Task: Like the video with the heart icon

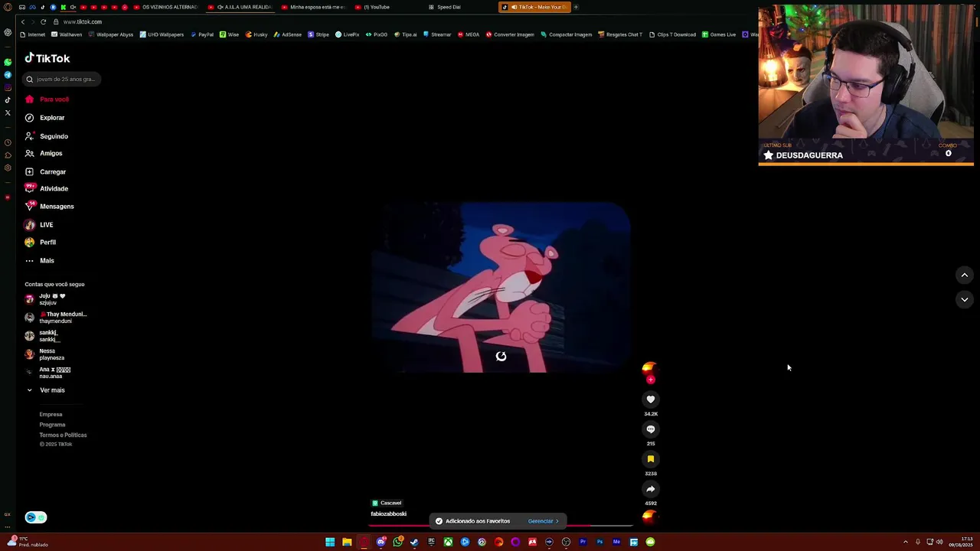Action: coord(651,399)
